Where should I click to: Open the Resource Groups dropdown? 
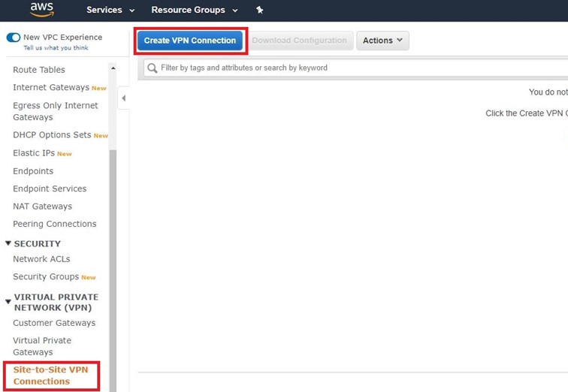(194, 10)
